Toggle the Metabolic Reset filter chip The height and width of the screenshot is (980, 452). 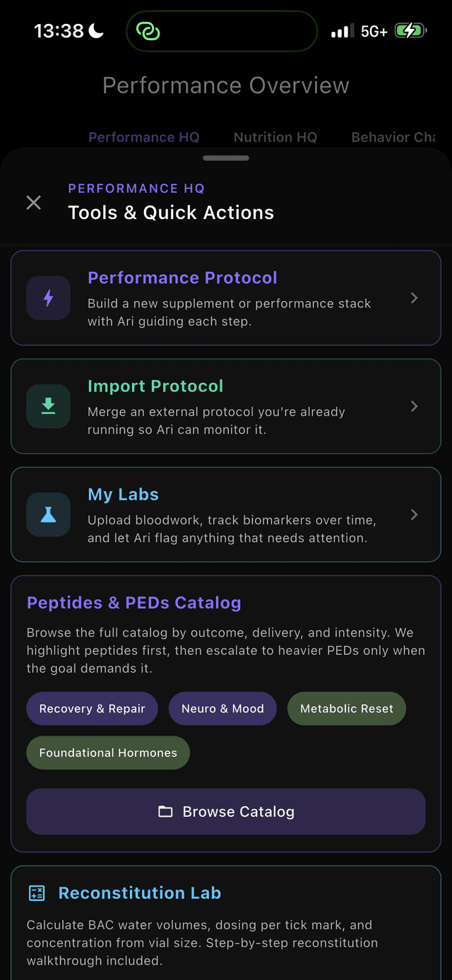347,709
